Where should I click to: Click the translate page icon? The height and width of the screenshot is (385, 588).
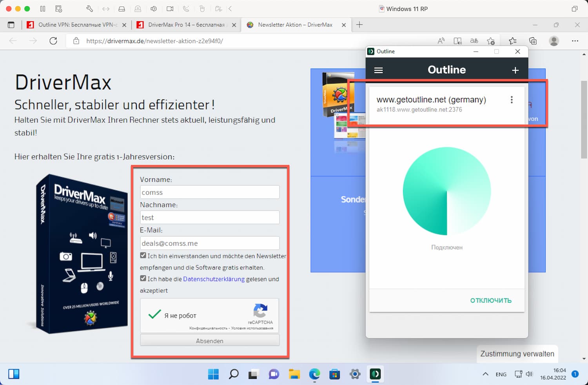pos(474,41)
